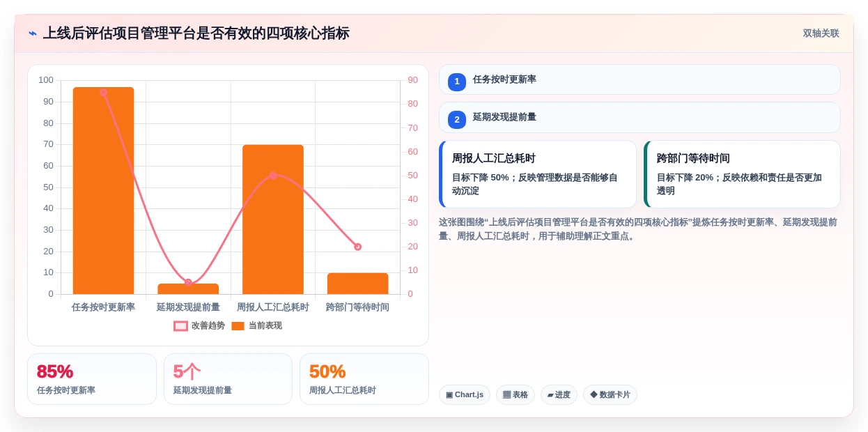The width and height of the screenshot is (868, 432).
Task: Click the Chart.js tag
Action: coord(465,395)
